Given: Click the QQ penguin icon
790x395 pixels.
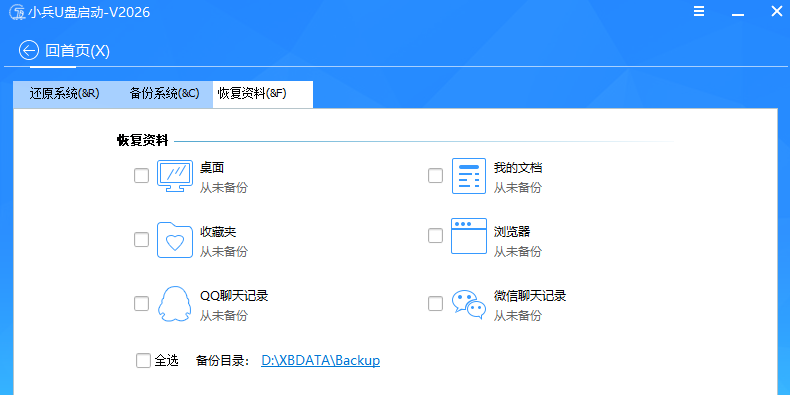Looking at the screenshot, I should click(175, 304).
